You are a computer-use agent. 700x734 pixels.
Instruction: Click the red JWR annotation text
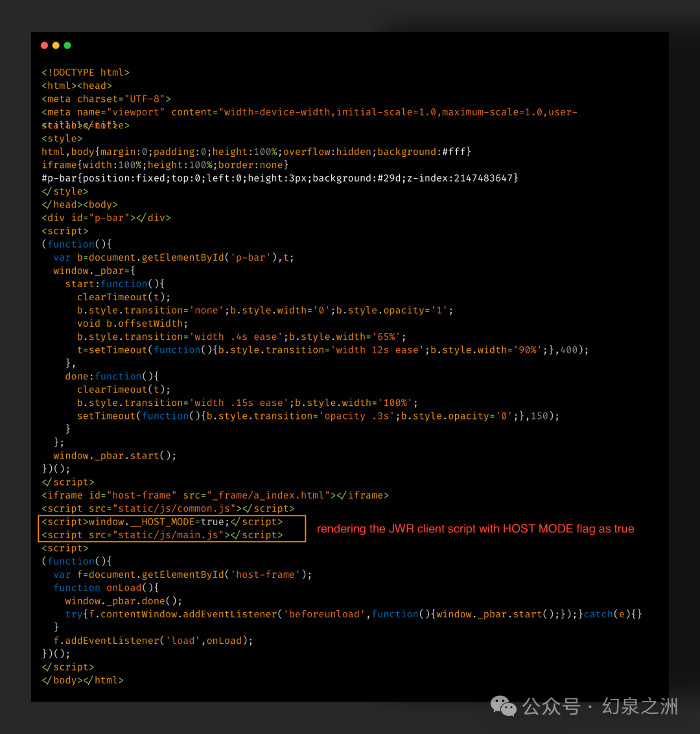pos(475,528)
